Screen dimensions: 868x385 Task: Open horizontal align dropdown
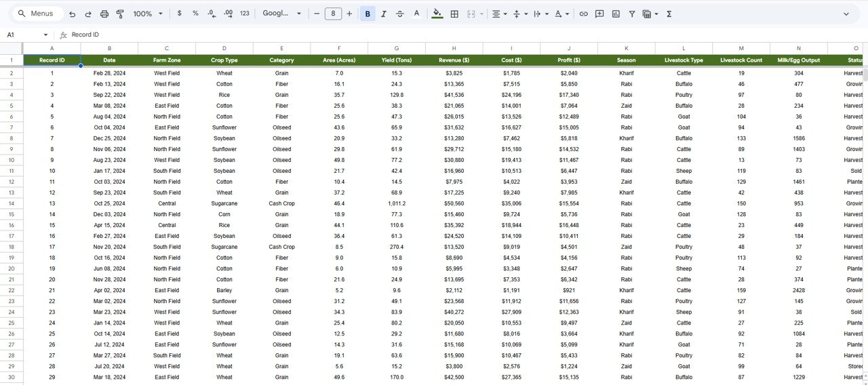pyautogui.click(x=500, y=14)
